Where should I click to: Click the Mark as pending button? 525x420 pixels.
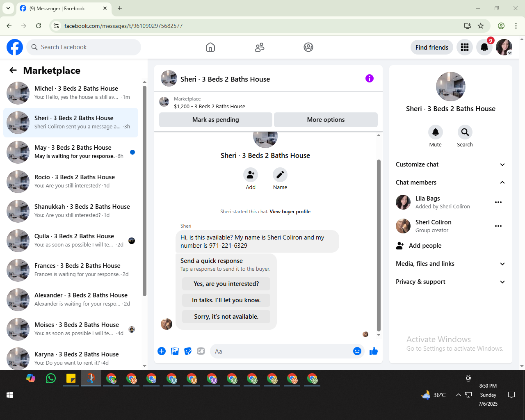(x=216, y=120)
